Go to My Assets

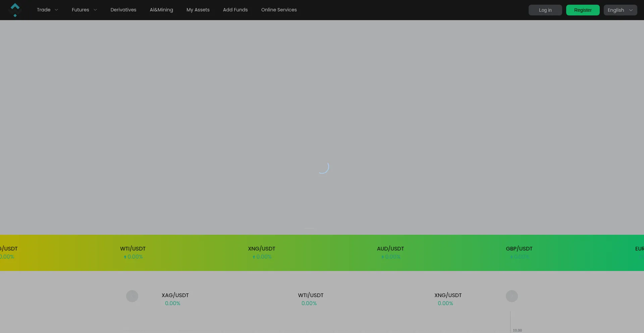[x=198, y=10]
